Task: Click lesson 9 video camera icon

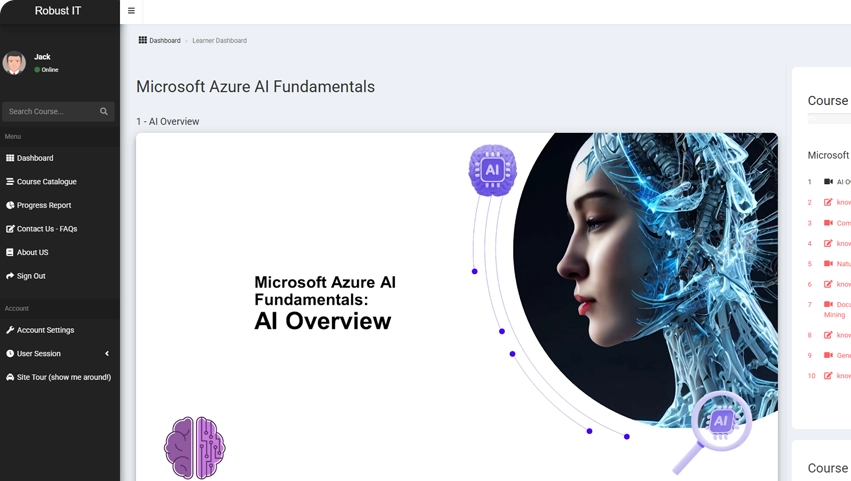Action: 828,355
